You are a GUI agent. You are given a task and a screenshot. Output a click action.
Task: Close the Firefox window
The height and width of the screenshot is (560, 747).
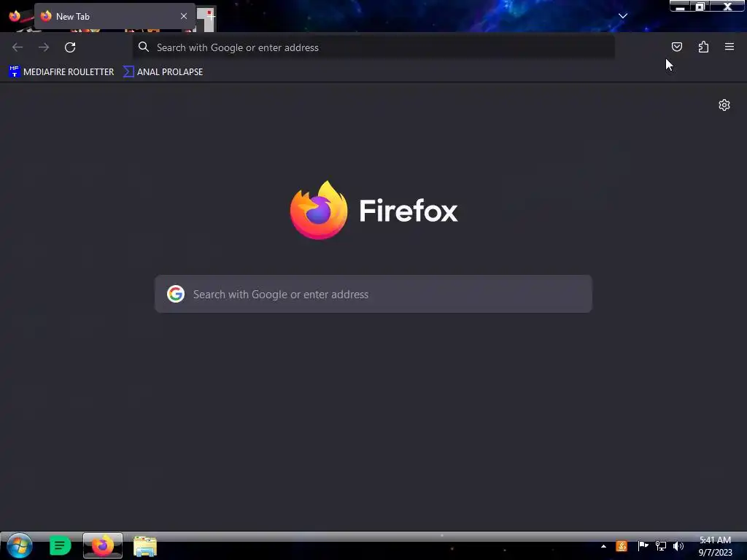coord(727,6)
